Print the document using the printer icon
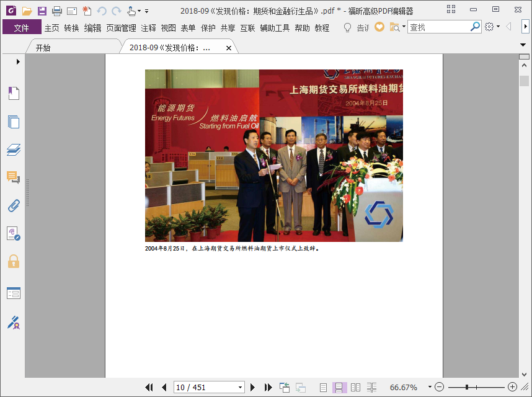 click(x=57, y=11)
